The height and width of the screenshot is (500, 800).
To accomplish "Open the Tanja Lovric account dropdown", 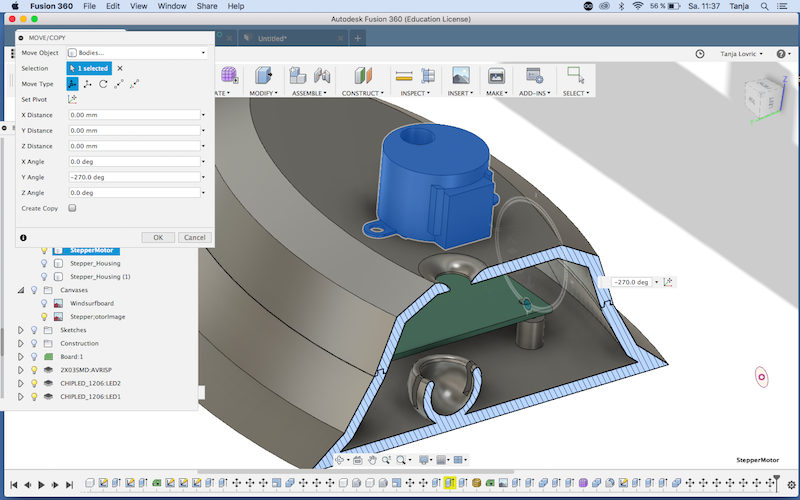I will pos(741,54).
